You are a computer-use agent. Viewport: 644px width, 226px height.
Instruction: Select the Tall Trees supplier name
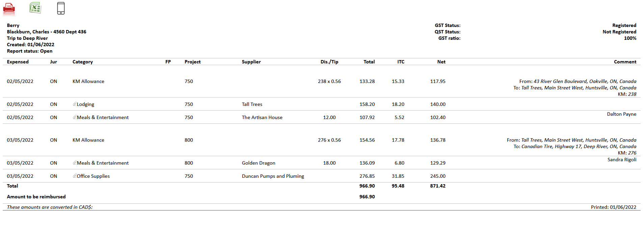tap(252, 104)
